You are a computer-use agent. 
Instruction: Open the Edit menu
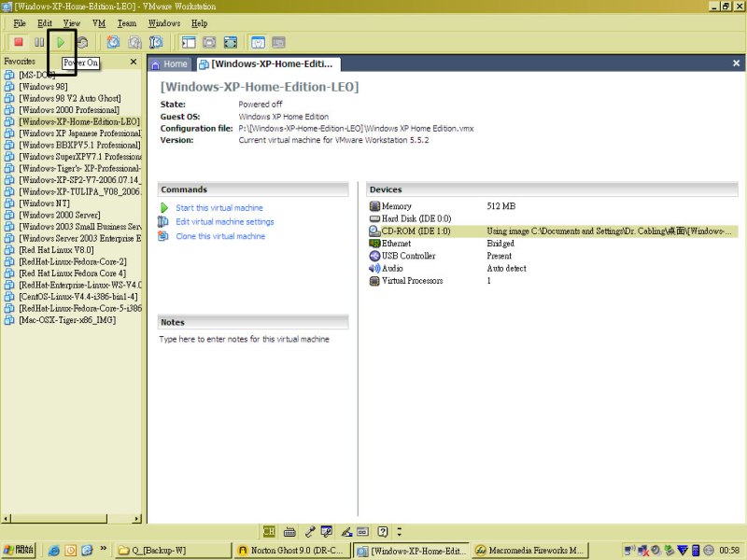45,23
